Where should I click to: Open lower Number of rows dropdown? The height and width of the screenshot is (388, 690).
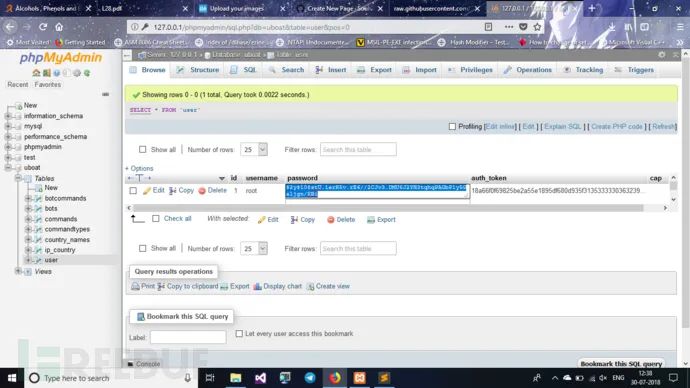(254, 249)
